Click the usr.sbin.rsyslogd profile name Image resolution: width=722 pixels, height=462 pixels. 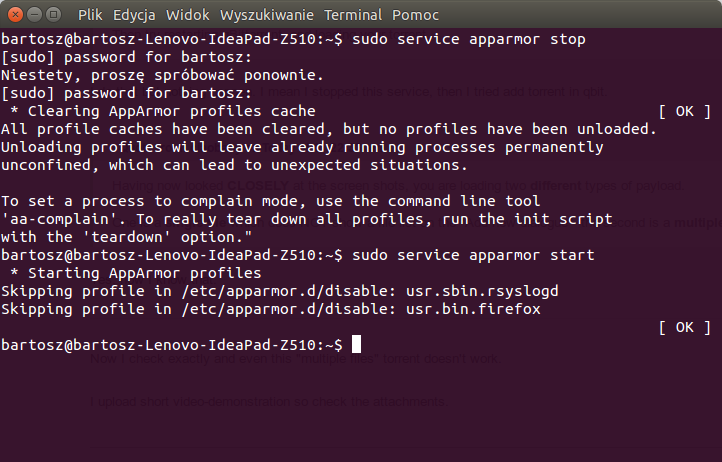pyautogui.click(x=482, y=291)
